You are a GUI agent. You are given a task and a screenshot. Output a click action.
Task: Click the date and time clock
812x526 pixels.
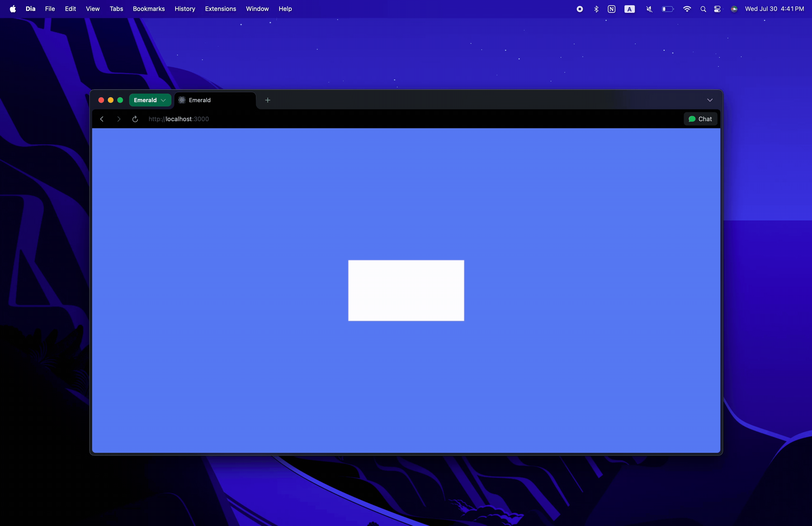click(774, 9)
